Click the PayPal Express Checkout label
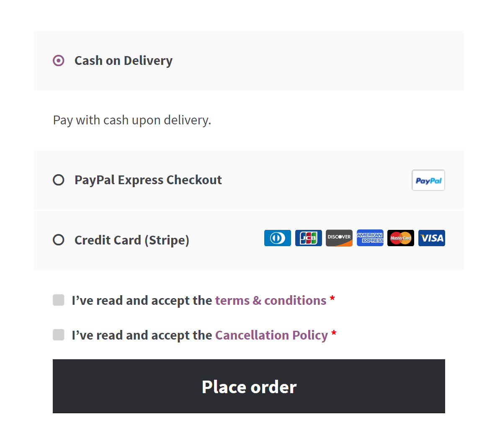The height and width of the screenshot is (448, 500). (148, 180)
